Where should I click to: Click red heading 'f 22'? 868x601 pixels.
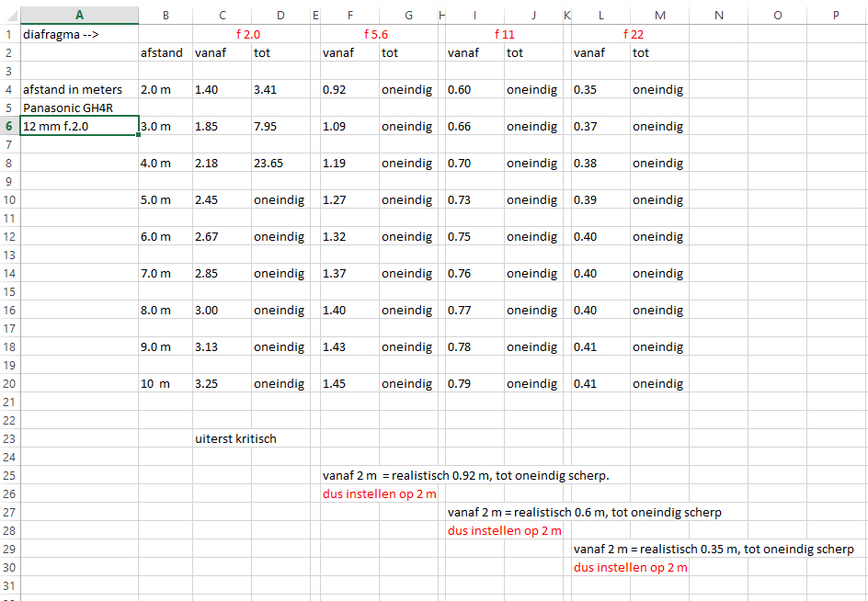click(x=634, y=34)
